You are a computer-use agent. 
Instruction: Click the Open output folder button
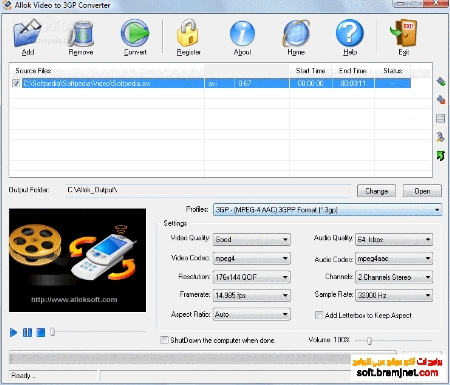click(x=422, y=191)
